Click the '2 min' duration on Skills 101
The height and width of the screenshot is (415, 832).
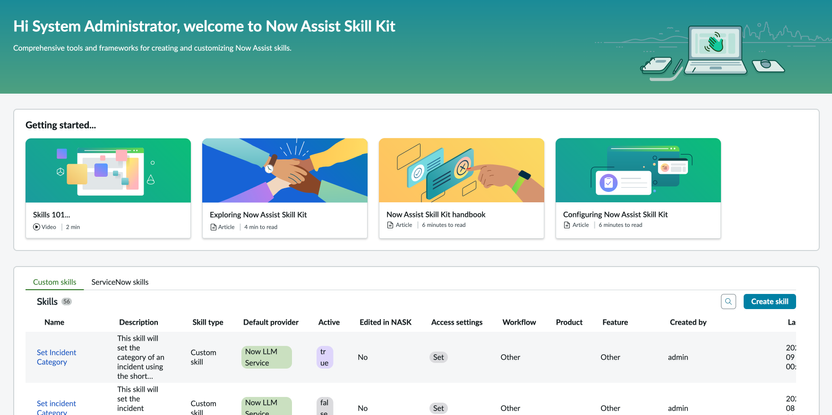pyautogui.click(x=73, y=227)
